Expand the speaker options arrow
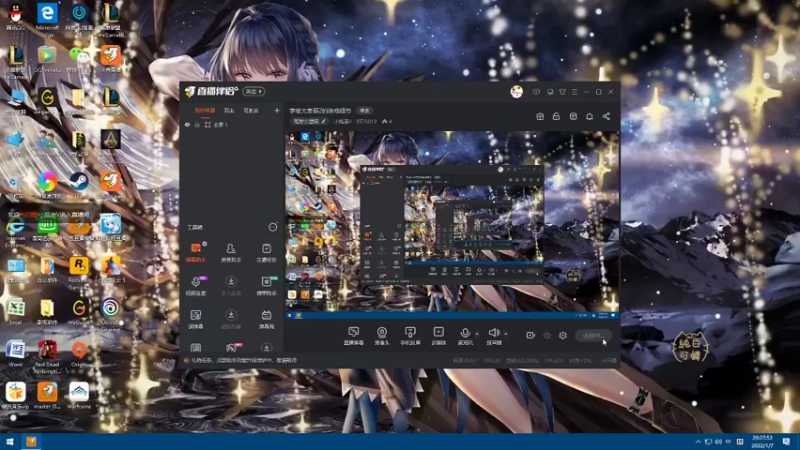Image resolution: width=800 pixels, height=450 pixels. point(506,334)
